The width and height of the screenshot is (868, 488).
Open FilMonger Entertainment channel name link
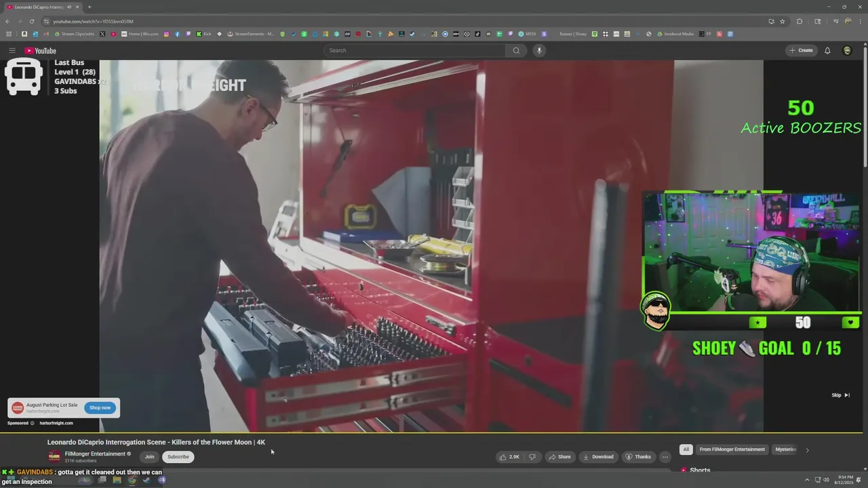95,454
